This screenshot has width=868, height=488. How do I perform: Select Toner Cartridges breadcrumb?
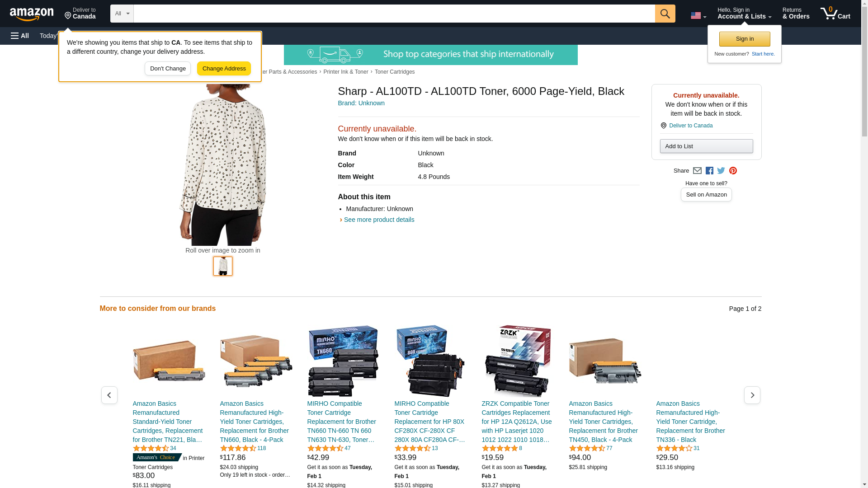tap(394, 72)
